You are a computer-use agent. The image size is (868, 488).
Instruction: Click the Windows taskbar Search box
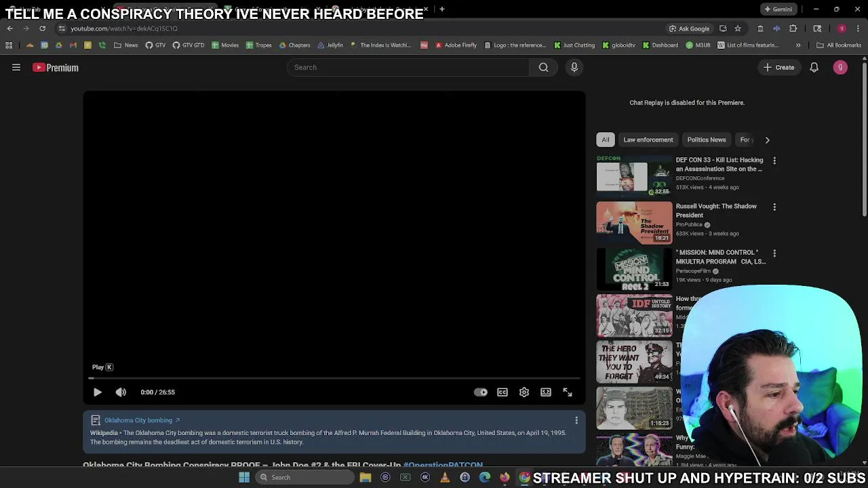305,477
